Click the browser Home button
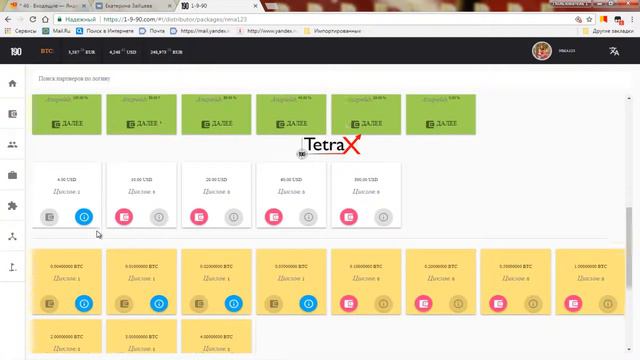Image resolution: width=640 pixels, height=360 pixels. click(x=45, y=19)
